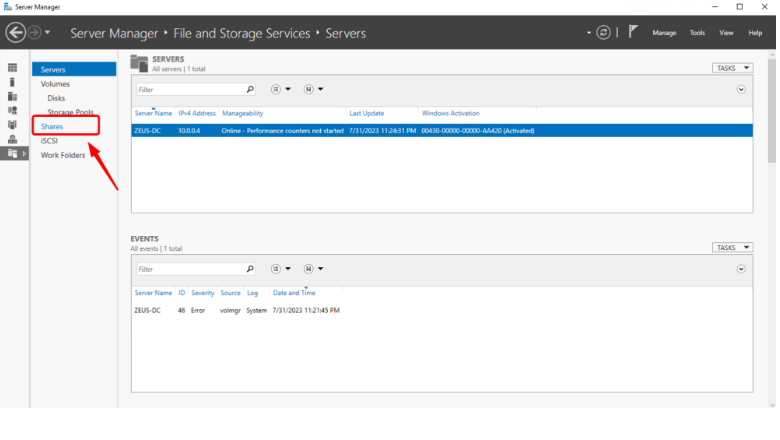
Task: Open the Notifications flag
Action: (x=633, y=33)
